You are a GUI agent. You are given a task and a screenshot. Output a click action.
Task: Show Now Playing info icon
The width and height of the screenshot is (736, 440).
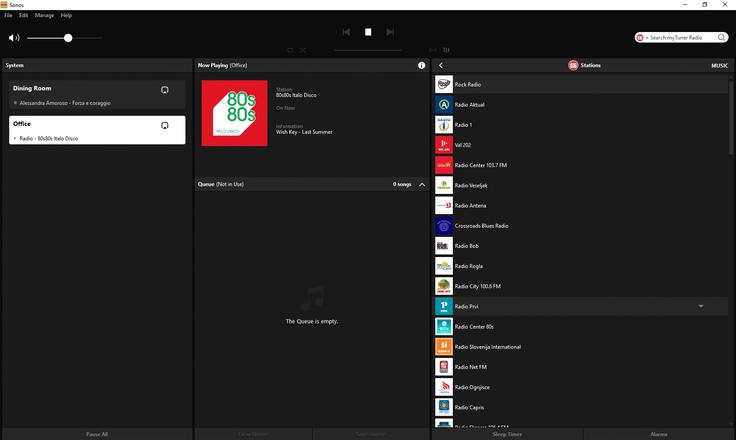click(422, 65)
